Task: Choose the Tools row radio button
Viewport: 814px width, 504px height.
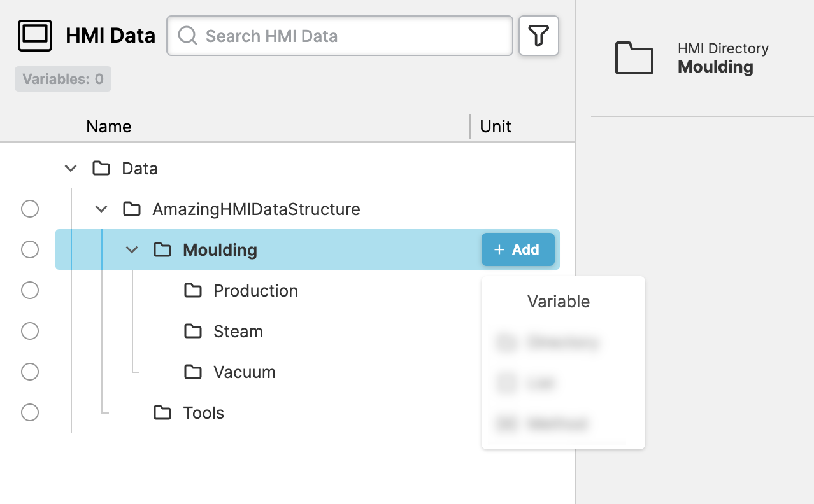Action: point(30,412)
